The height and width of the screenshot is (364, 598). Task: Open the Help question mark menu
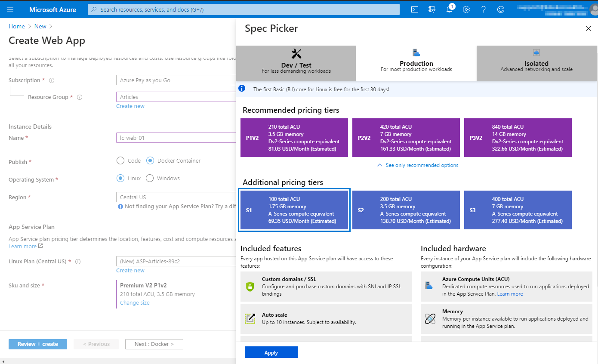pos(483,9)
